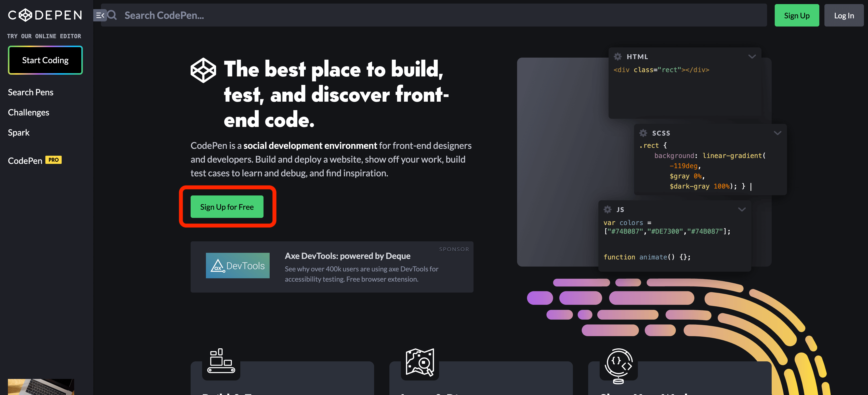Open settings via the HTML panel gear icon
The width and height of the screenshot is (868, 395).
click(x=618, y=57)
